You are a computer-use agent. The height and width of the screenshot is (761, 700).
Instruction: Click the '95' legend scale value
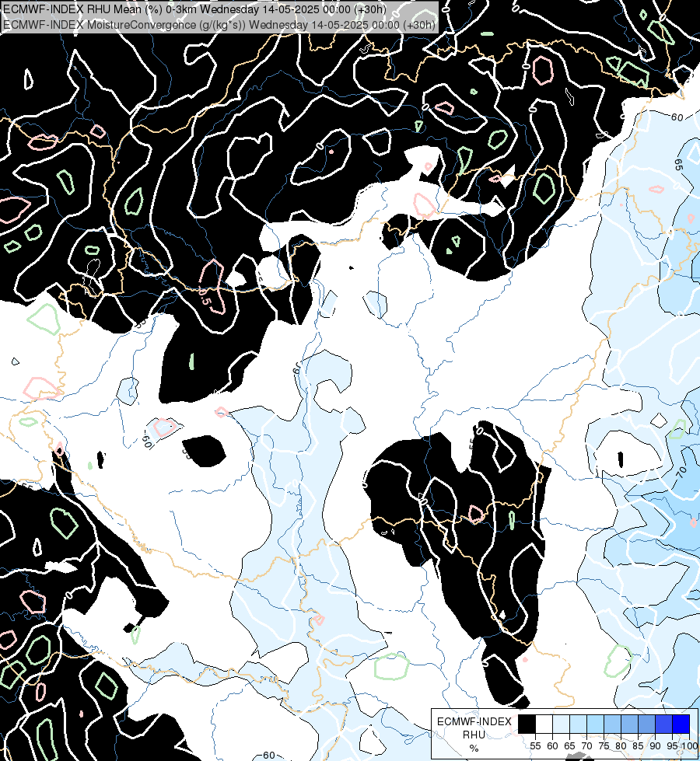(x=672, y=746)
